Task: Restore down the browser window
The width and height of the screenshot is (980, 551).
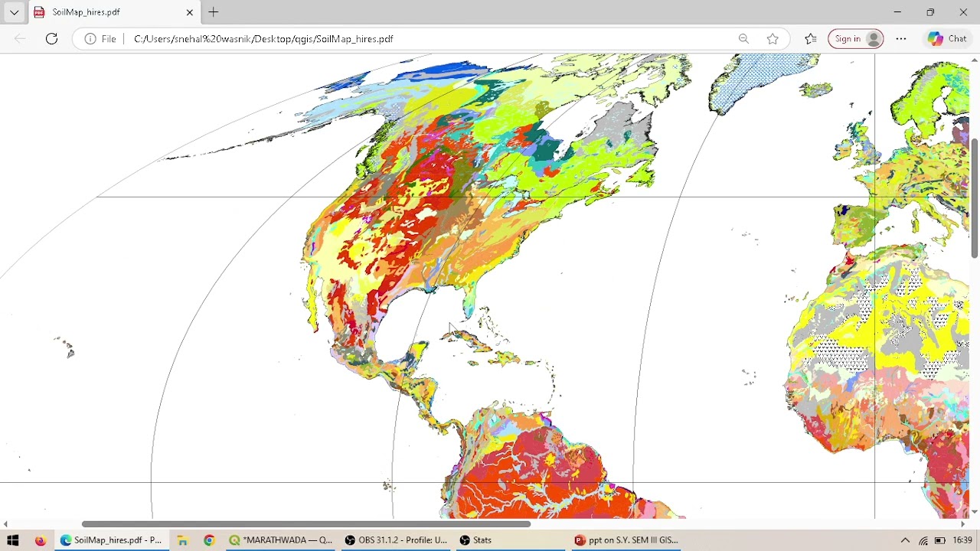Action: coord(930,12)
